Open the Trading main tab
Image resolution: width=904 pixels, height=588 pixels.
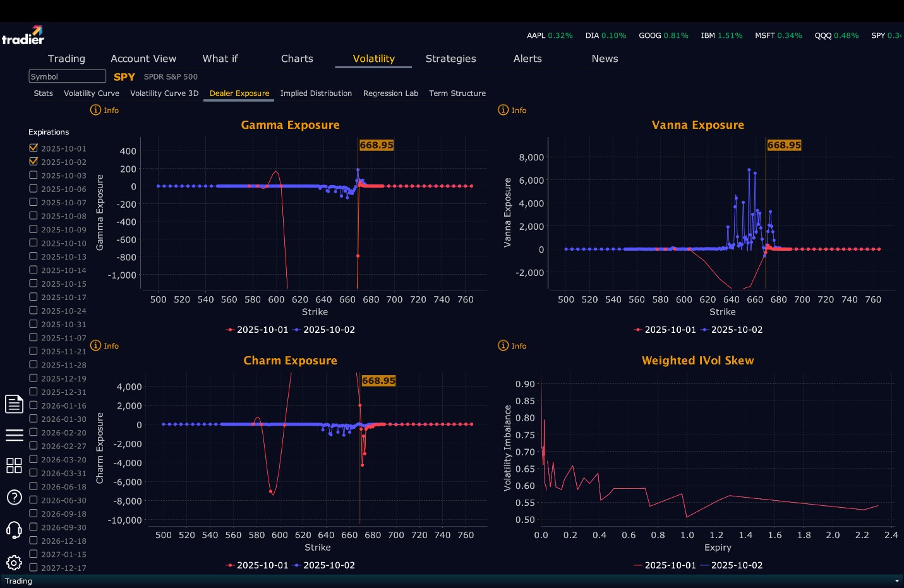click(x=66, y=59)
